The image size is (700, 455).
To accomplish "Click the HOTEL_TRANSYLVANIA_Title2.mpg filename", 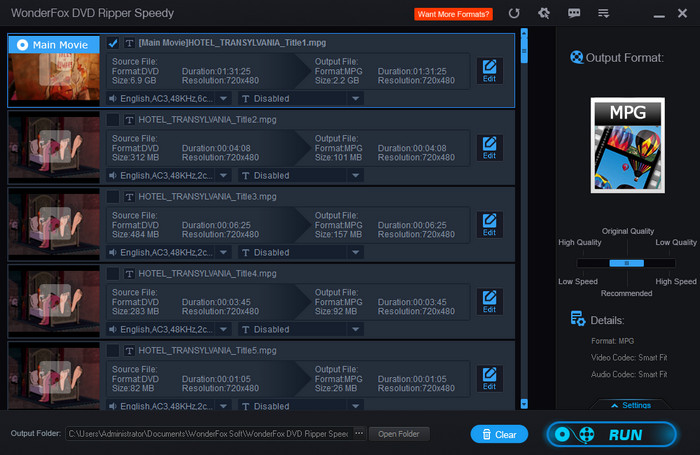I will pyautogui.click(x=207, y=120).
